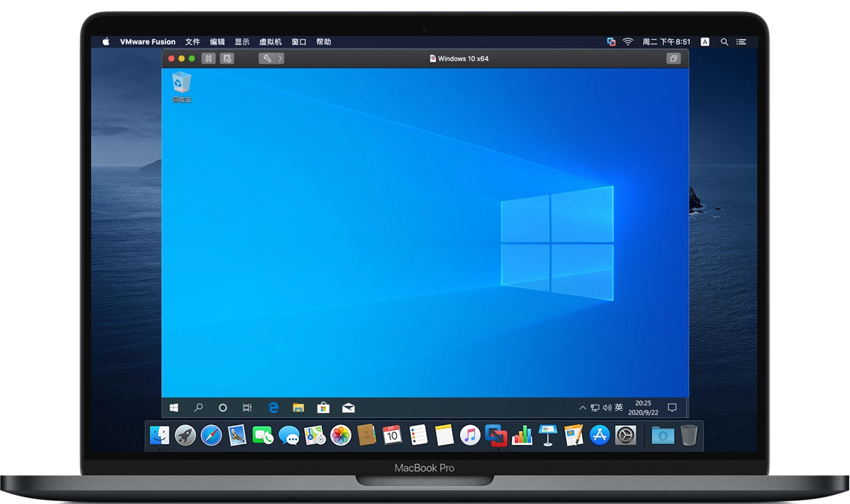Open the Windows Start menu

click(x=174, y=407)
